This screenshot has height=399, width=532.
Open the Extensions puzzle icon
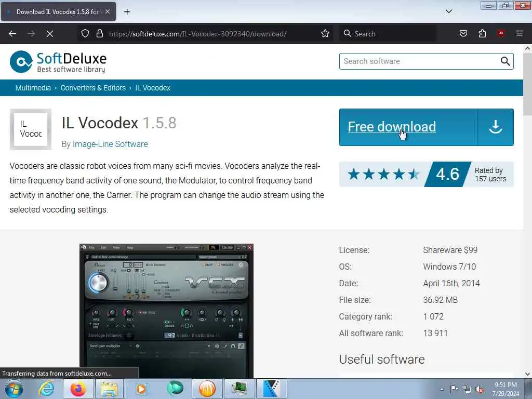click(x=482, y=34)
